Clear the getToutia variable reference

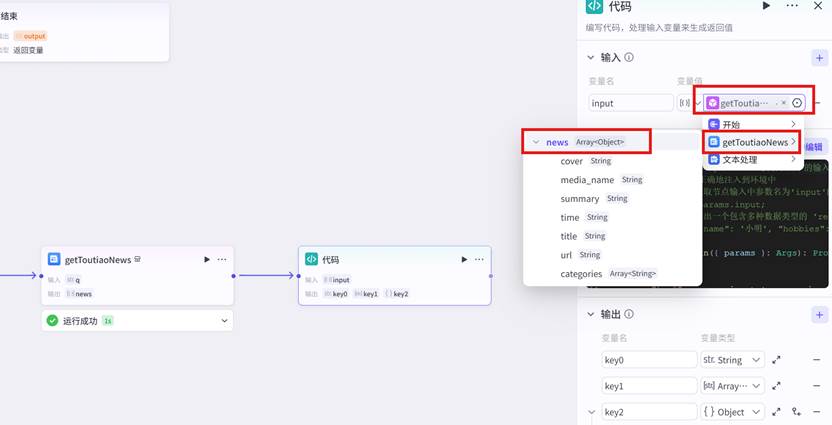pos(784,103)
